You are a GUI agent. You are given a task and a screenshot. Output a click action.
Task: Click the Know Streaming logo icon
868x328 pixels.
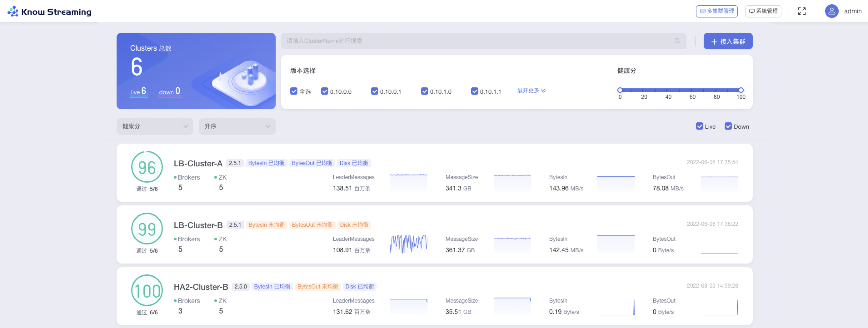click(x=13, y=11)
